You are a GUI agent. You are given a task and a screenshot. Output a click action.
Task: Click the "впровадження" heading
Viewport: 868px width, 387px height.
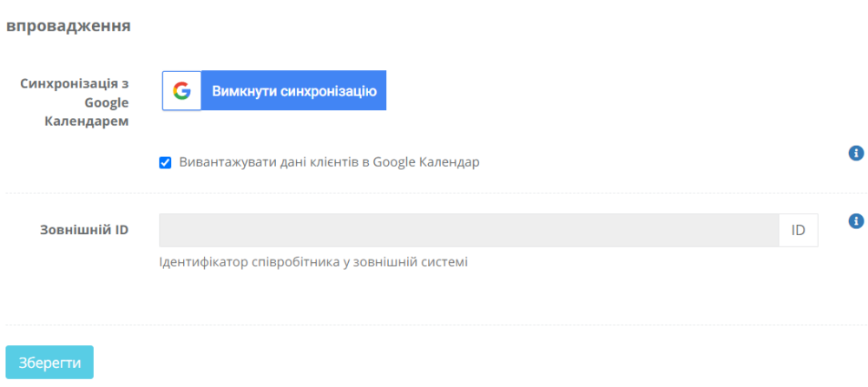coord(68,27)
